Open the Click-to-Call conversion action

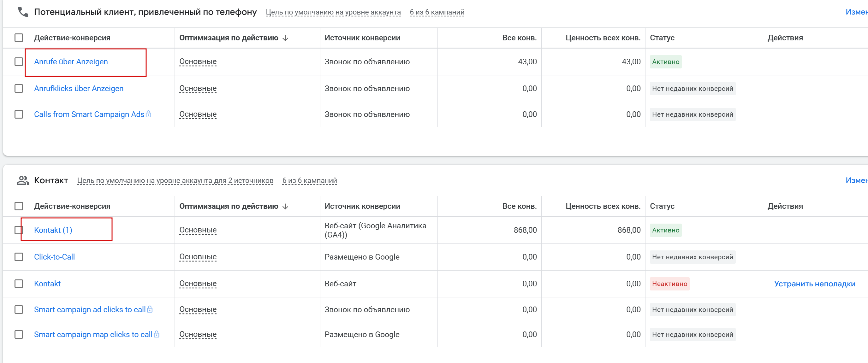coord(54,257)
